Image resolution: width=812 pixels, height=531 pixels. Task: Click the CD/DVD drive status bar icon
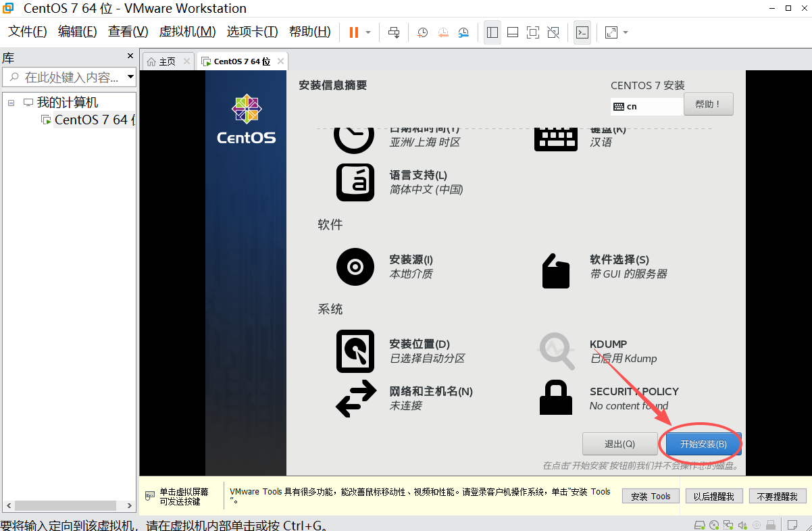click(715, 525)
